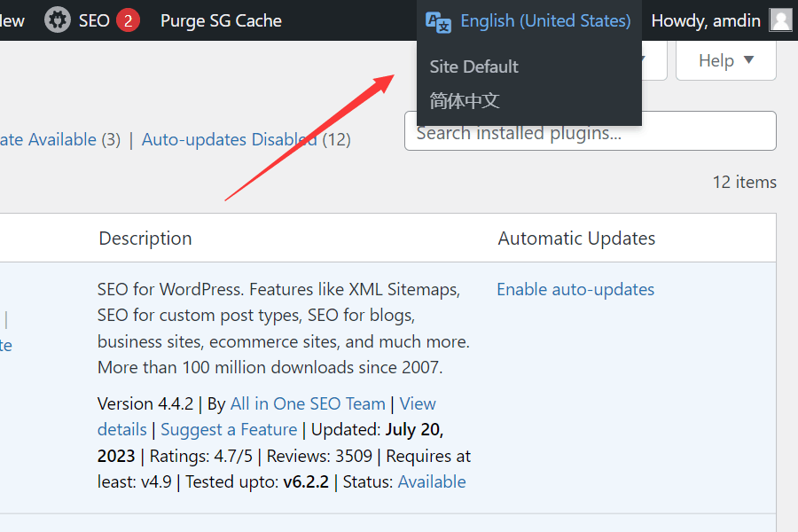Click Purge SG Cache in admin bar
The width and height of the screenshot is (798, 532).
tap(221, 20)
